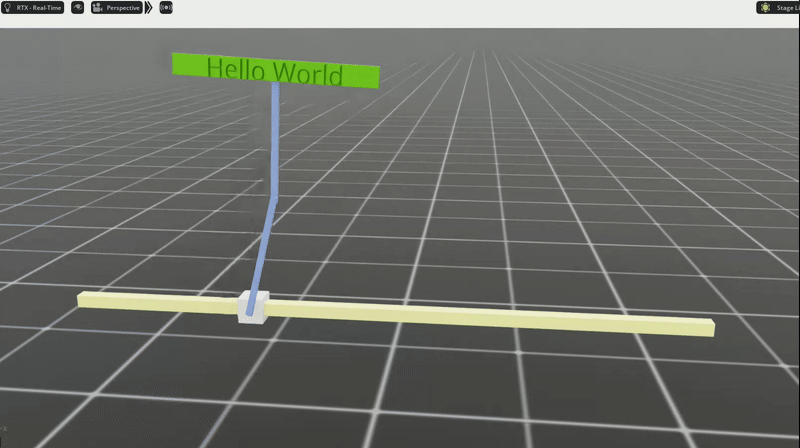This screenshot has height=448, width=800.
Task: Select the upper blue pole segment
Action: 275,140
